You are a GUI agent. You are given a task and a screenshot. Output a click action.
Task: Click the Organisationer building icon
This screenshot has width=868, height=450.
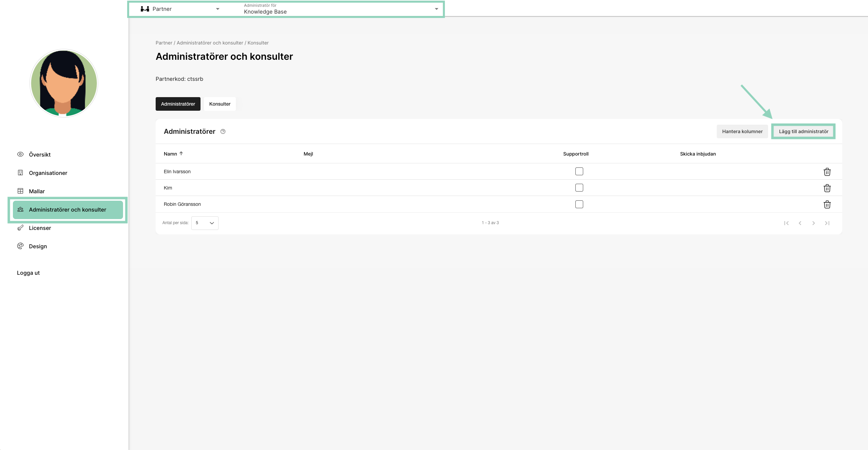20,173
